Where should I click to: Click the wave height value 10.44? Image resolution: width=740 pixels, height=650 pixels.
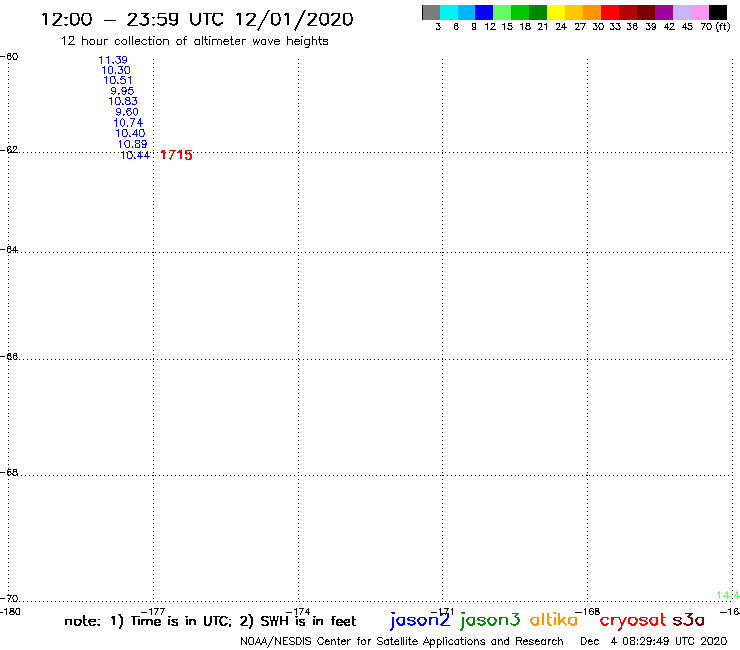click(x=135, y=155)
